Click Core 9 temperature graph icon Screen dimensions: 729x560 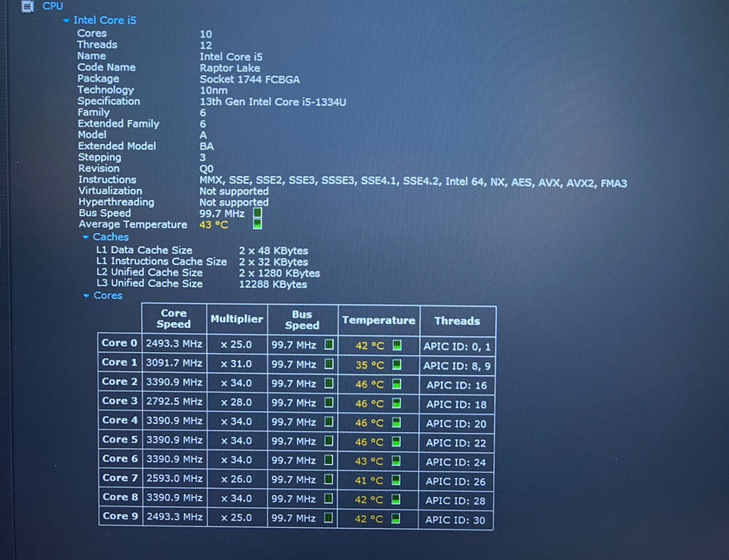[395, 518]
